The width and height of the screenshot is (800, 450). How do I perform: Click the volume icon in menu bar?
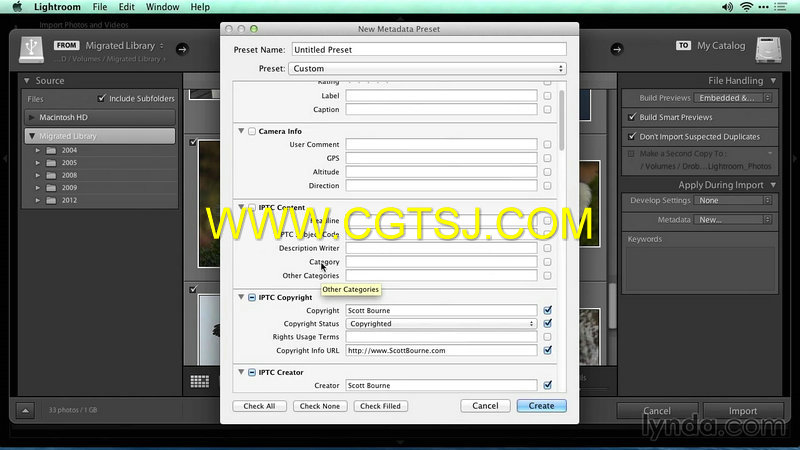(x=727, y=7)
